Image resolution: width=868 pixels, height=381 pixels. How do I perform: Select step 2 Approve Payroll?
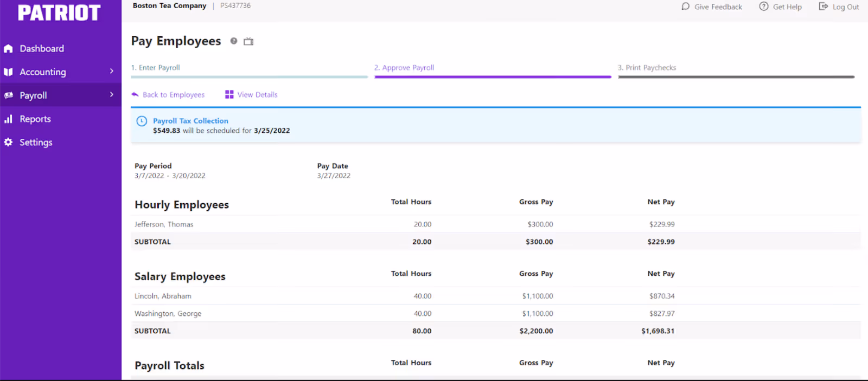(x=404, y=68)
